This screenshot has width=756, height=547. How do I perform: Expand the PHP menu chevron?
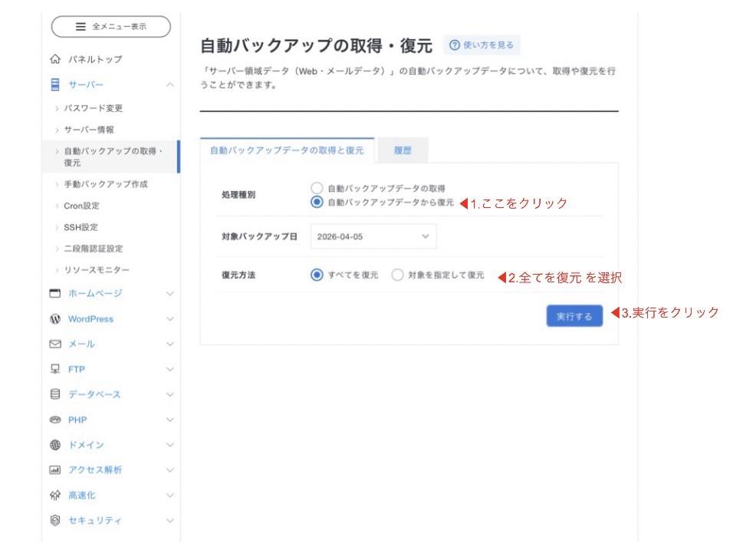pos(169,420)
